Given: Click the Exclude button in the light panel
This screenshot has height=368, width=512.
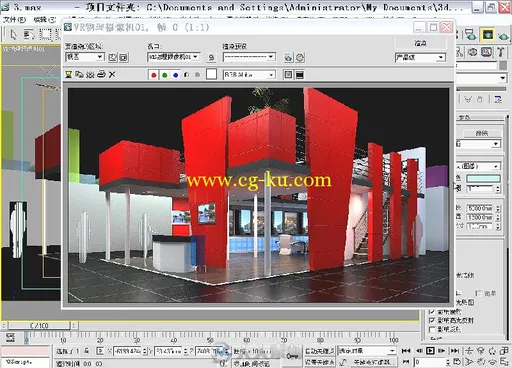Looking at the screenshot, I should [482, 133].
